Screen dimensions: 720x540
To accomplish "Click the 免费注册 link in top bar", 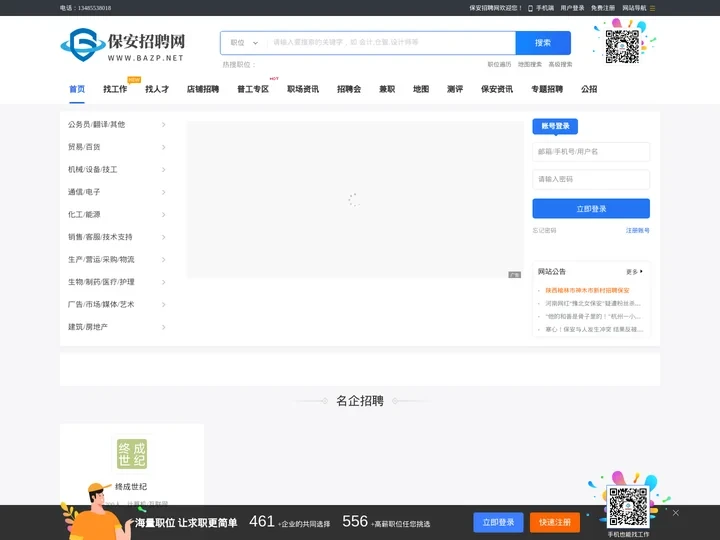I will click(x=603, y=8).
